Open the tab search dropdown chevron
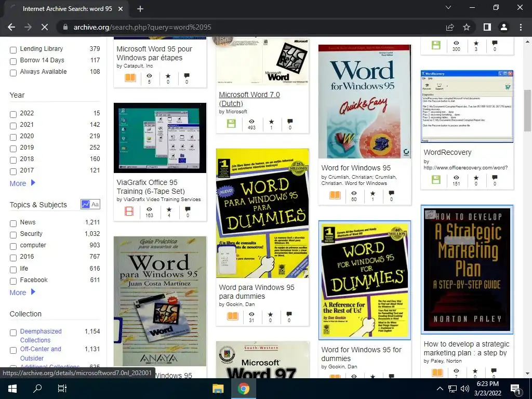 tap(448, 7)
